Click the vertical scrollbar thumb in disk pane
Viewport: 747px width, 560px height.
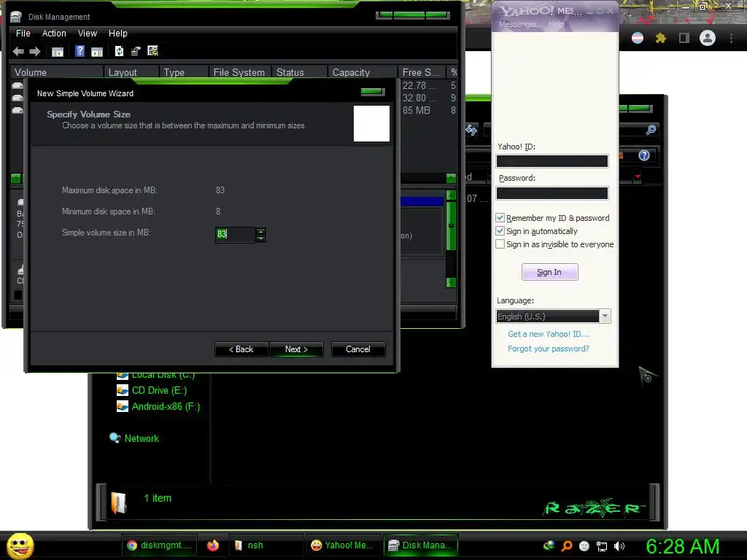(451, 225)
